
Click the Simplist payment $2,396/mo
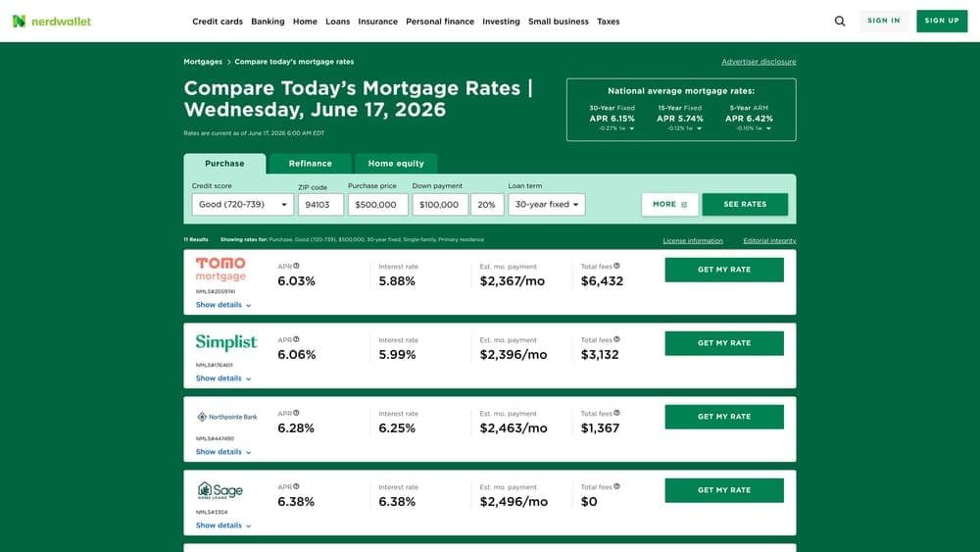(514, 355)
